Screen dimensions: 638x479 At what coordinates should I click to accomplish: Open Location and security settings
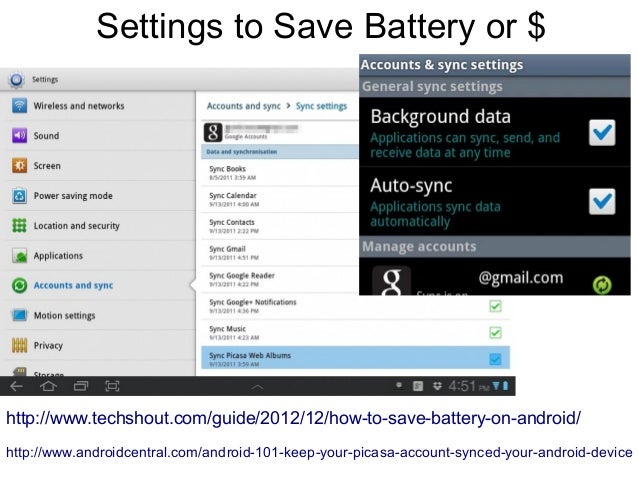point(100,225)
